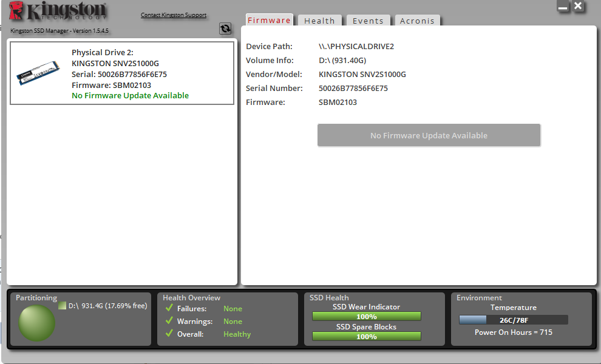The image size is (601, 364).
Task: Open the Contact Kingston Support link
Action: click(174, 15)
